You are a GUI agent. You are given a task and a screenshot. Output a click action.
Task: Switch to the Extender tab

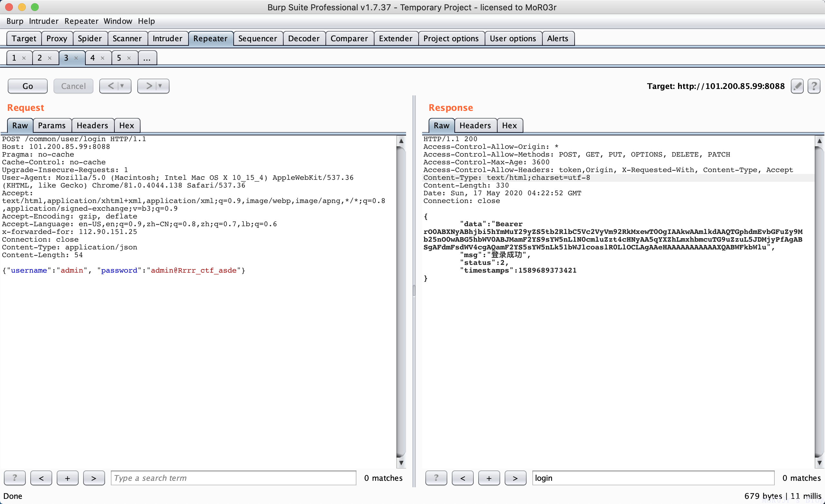tap(396, 39)
